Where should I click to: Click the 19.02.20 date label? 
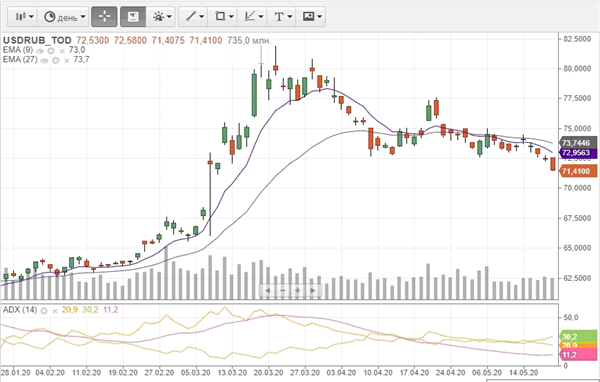(123, 372)
